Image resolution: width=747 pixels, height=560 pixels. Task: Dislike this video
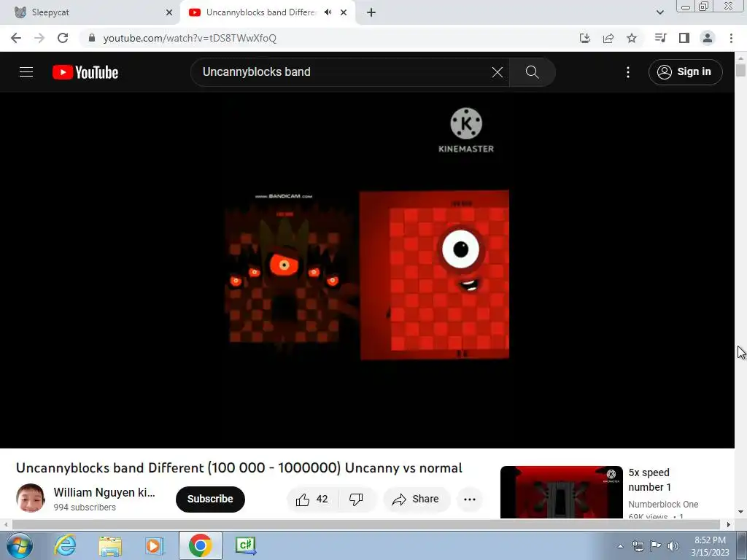coord(356,499)
